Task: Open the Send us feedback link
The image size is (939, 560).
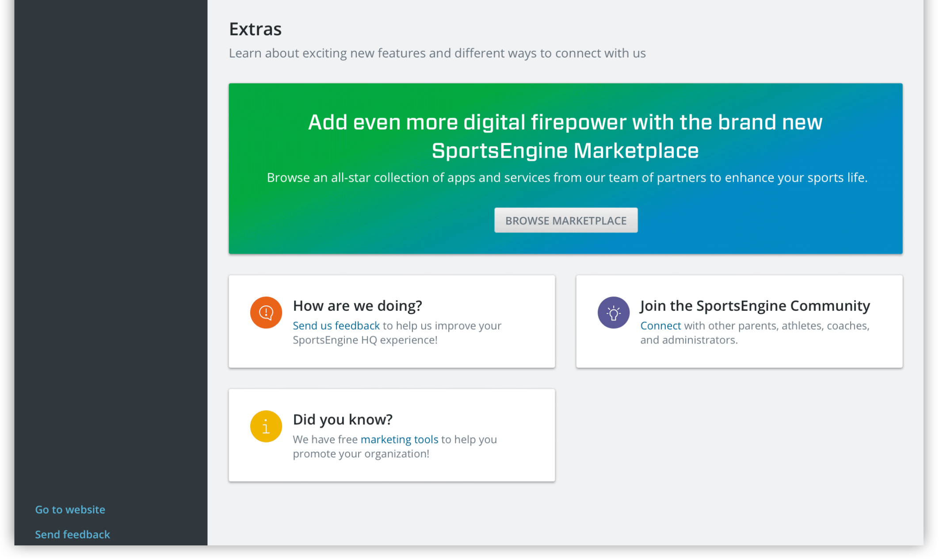Action: click(x=336, y=326)
